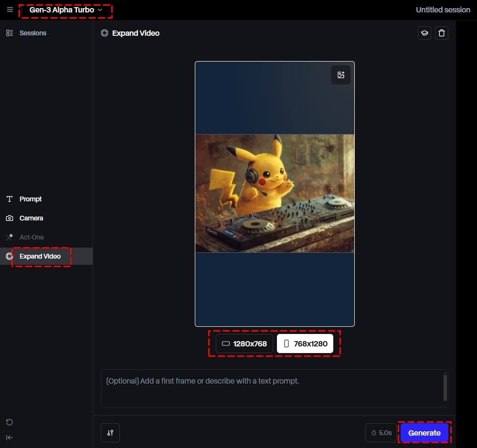Collapse the sidebar with arrow icon
Screen dimensions: 477x448
[10, 438]
